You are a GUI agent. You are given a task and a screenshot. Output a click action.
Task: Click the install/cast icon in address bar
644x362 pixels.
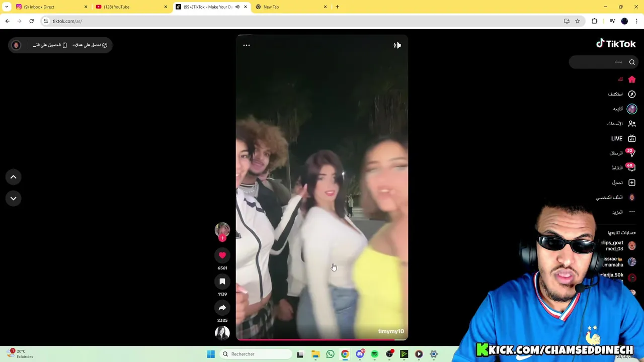coord(567,21)
